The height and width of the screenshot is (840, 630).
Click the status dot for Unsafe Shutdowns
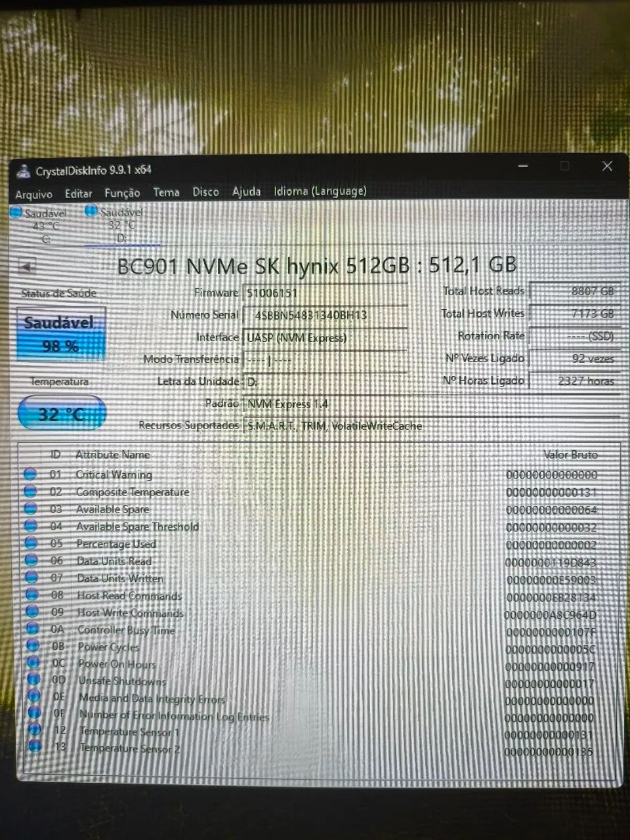point(34,679)
